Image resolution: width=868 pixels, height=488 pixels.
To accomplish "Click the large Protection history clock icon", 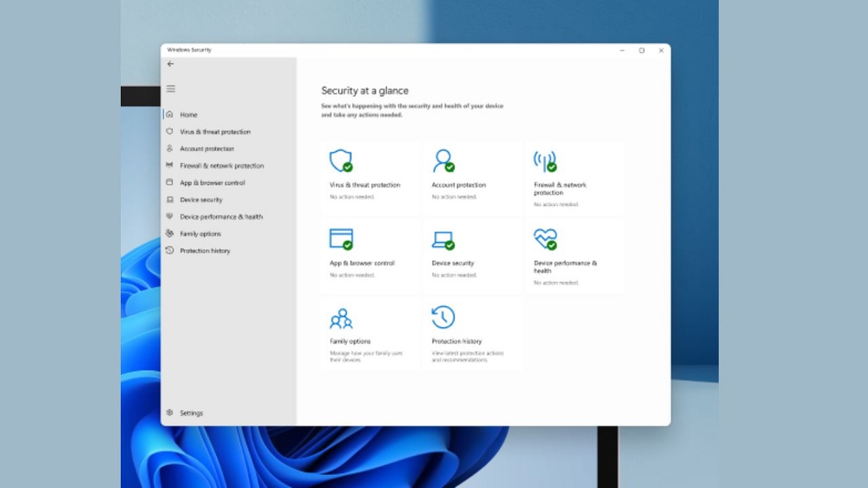I will click(x=443, y=317).
